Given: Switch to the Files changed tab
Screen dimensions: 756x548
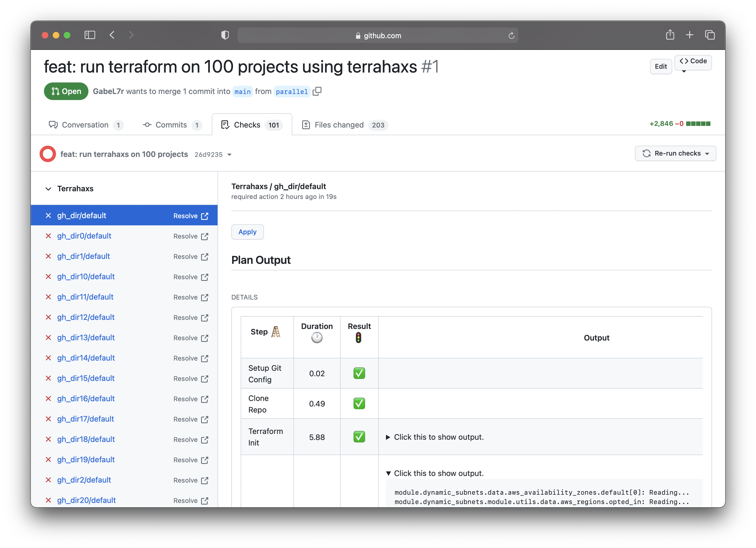Looking at the screenshot, I should click(x=345, y=125).
